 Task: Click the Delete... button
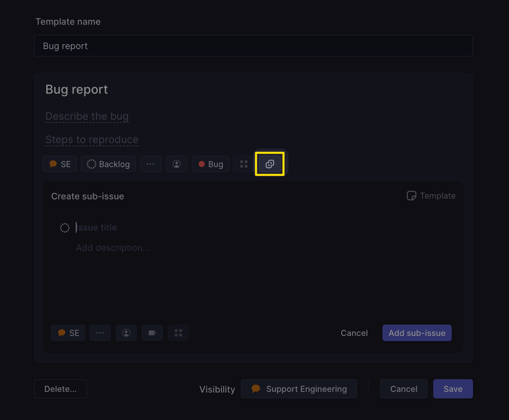pyautogui.click(x=60, y=389)
